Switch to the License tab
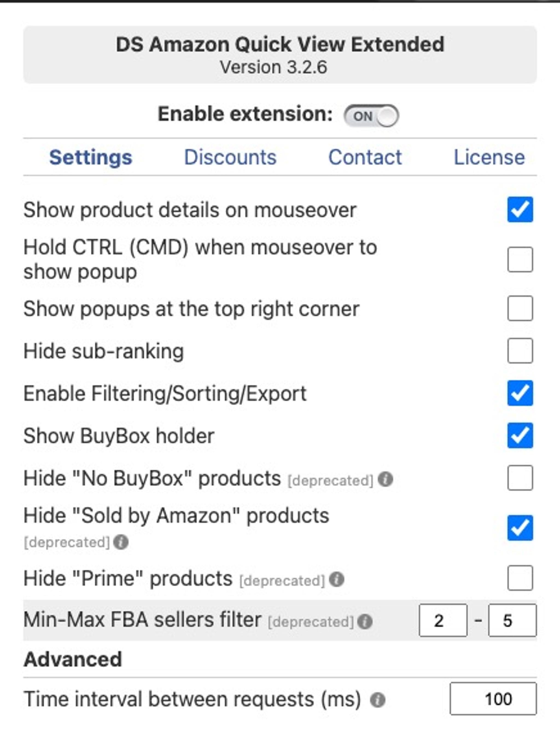This screenshot has height=755, width=560. pyautogui.click(x=489, y=157)
